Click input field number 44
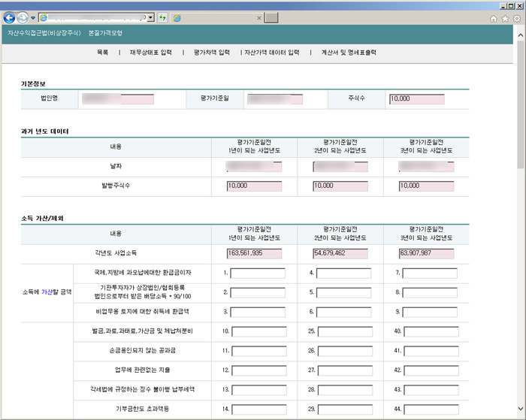The height and width of the screenshot is (420, 526). [431, 409]
